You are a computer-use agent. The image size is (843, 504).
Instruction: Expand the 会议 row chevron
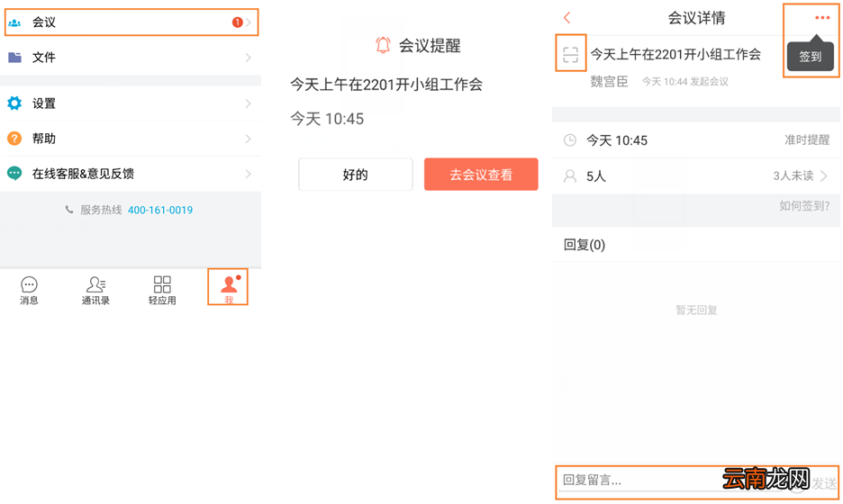(x=249, y=22)
